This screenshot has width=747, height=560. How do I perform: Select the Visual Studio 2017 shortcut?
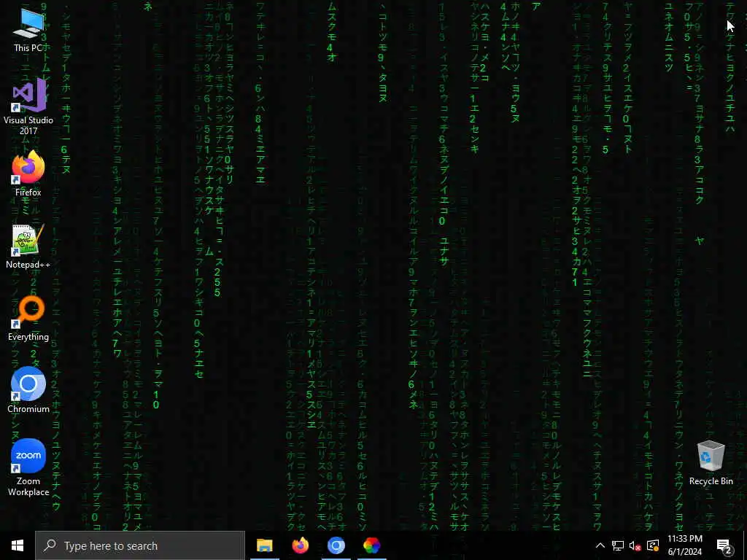[x=28, y=106]
